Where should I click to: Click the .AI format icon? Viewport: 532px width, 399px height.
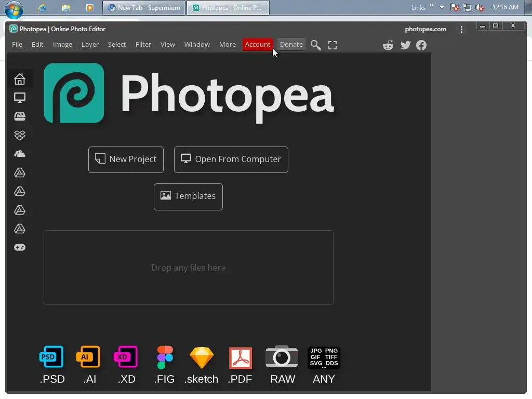click(x=88, y=356)
